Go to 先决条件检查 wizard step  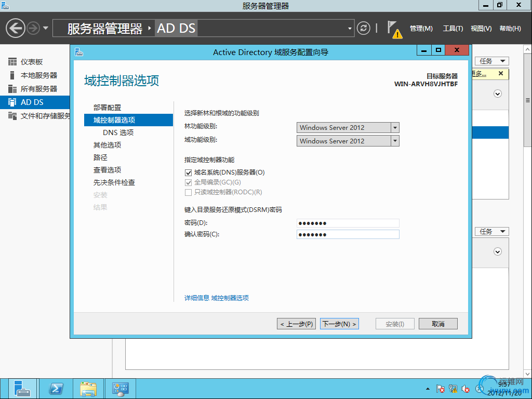pyautogui.click(x=114, y=182)
